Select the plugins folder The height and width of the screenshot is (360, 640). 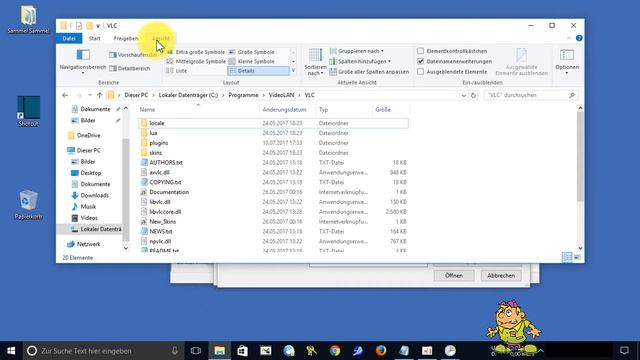point(158,143)
